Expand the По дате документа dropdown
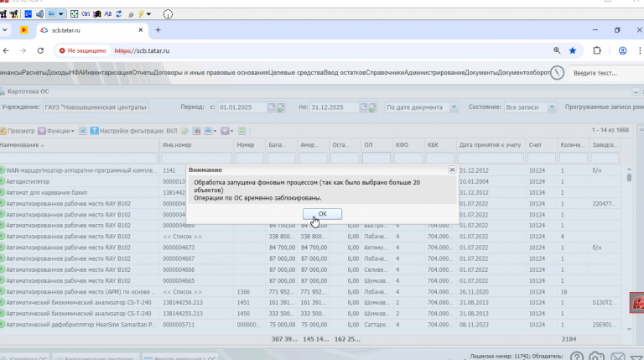Viewport: 644px width, 360px height. click(454, 107)
